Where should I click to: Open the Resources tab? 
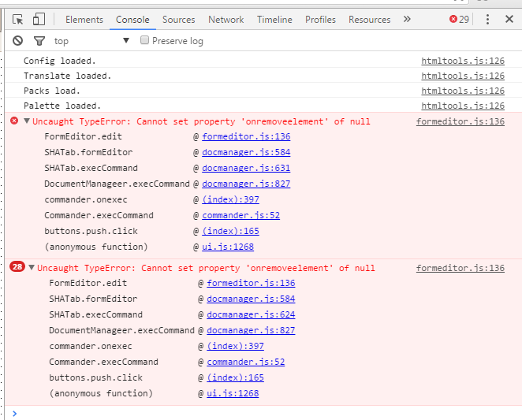click(370, 20)
